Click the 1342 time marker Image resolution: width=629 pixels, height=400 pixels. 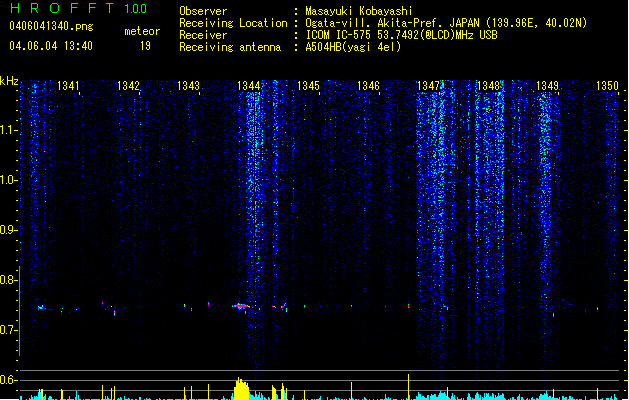(128, 85)
